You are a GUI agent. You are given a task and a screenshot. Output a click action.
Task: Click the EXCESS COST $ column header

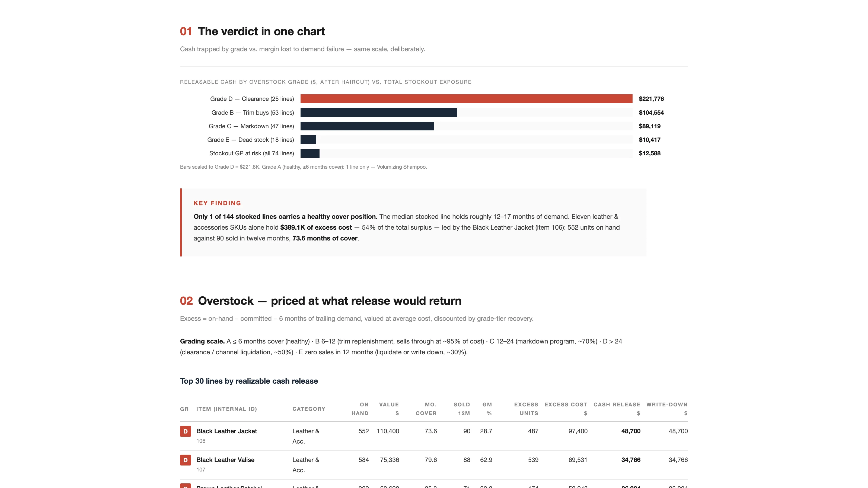pyautogui.click(x=566, y=409)
